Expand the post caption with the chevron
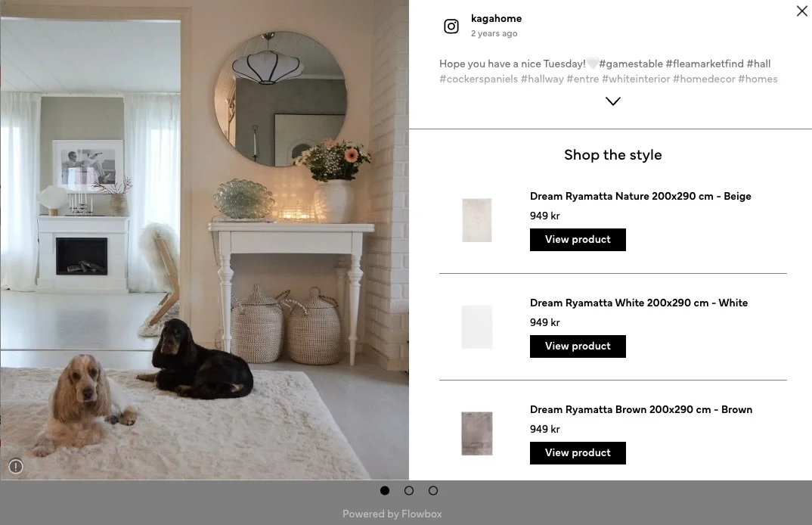Viewport: 812px width, 525px height. pos(612,101)
